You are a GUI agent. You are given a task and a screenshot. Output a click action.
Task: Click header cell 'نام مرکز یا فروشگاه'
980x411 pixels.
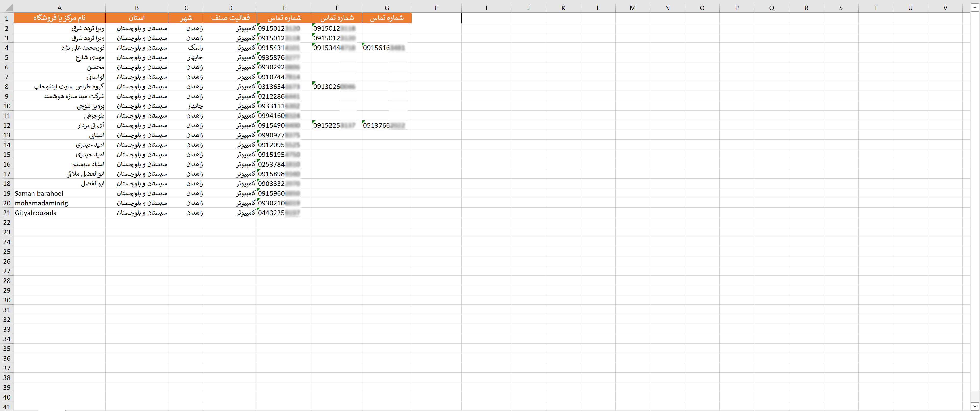[x=59, y=18]
